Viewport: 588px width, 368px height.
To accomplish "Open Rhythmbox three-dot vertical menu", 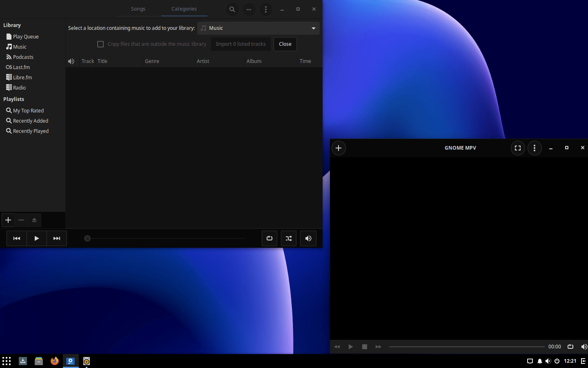I will (x=266, y=9).
